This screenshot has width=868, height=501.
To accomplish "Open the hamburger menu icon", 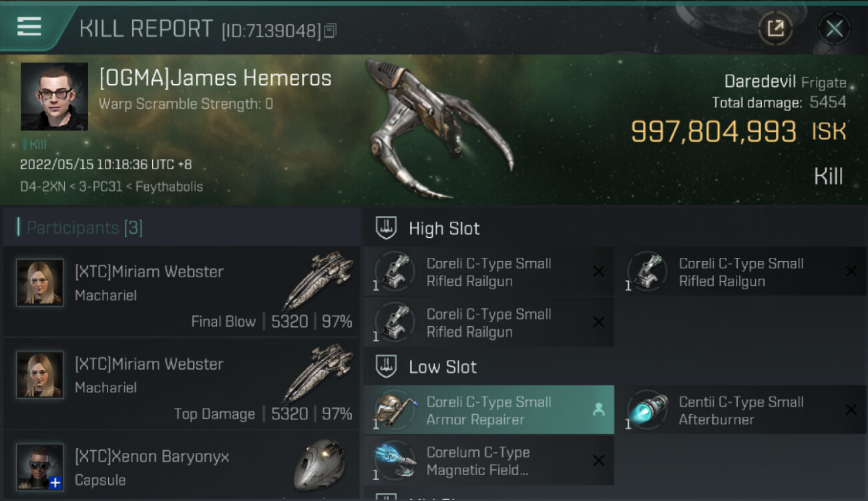I will (29, 27).
